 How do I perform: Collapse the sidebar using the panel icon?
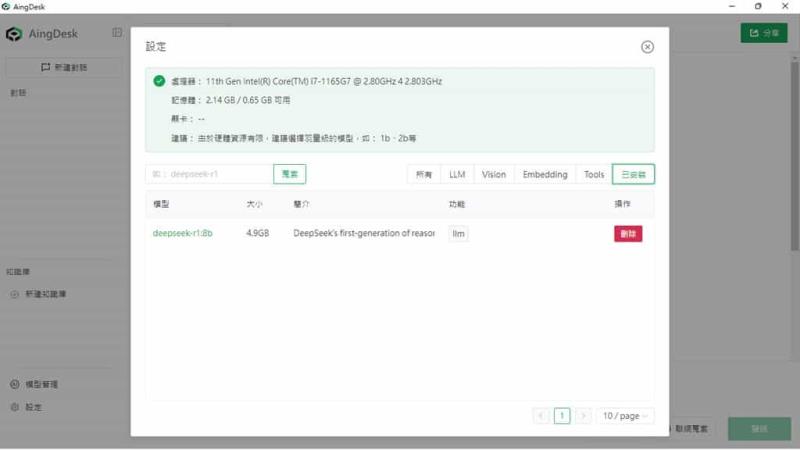(118, 33)
